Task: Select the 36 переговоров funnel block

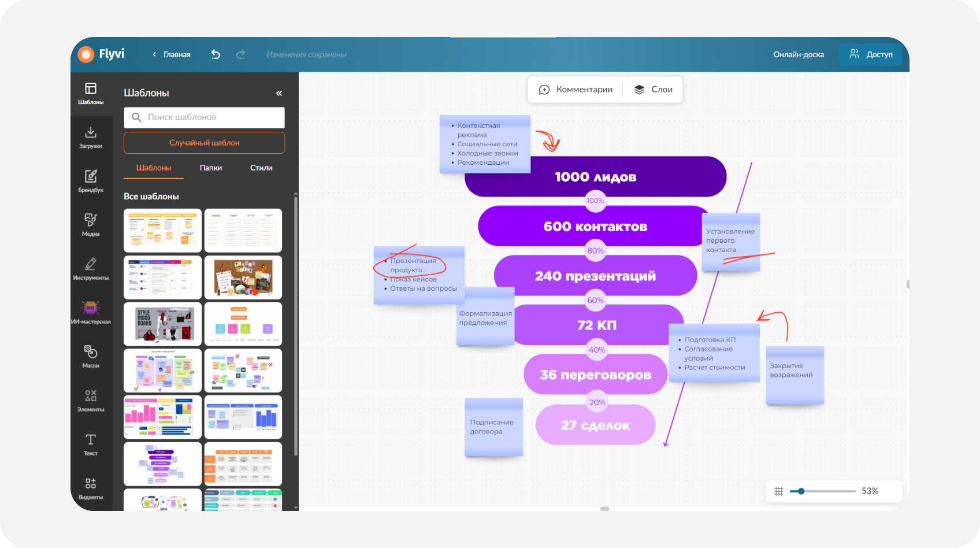Action: tap(595, 375)
